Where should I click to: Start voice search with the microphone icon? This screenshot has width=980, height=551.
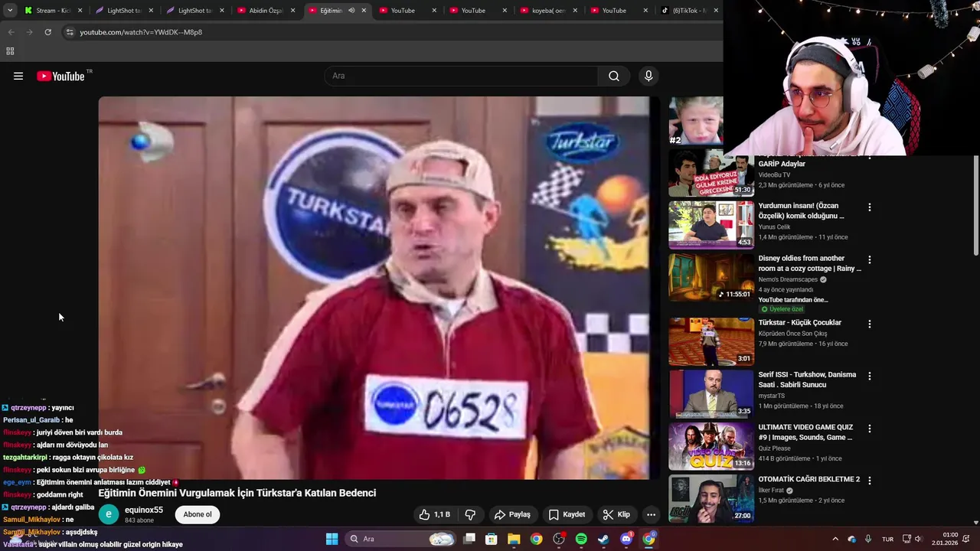[x=648, y=76]
